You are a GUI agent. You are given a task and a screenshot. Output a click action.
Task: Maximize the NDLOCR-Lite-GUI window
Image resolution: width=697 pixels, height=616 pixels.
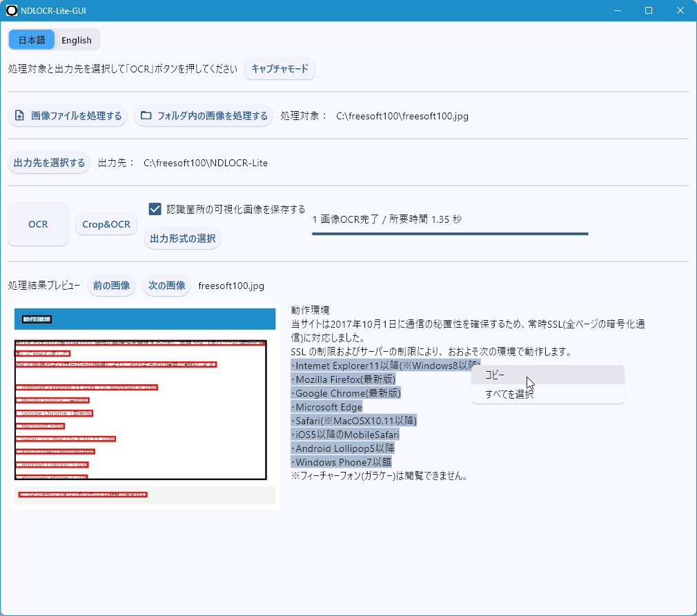click(649, 10)
